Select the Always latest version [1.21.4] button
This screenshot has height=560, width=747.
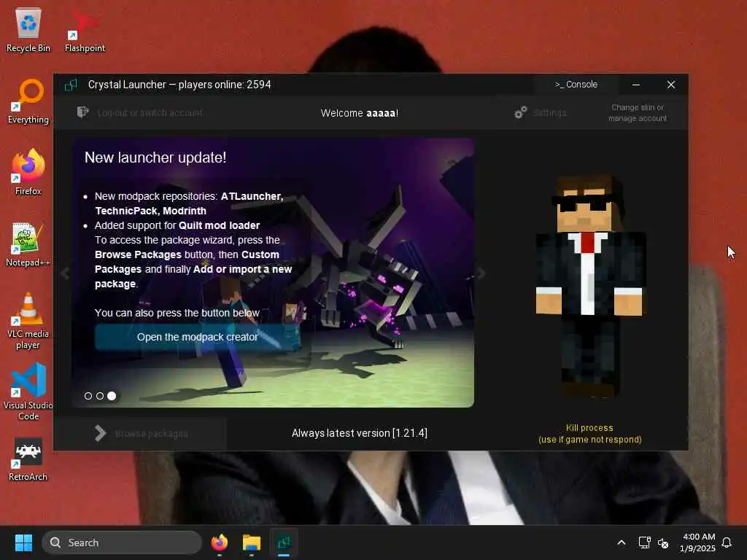click(359, 433)
